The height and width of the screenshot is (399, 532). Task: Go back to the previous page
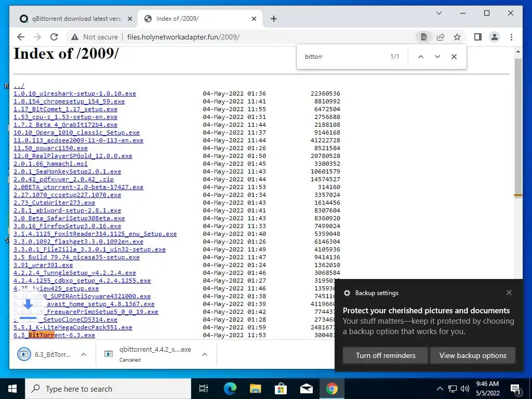coord(21,37)
